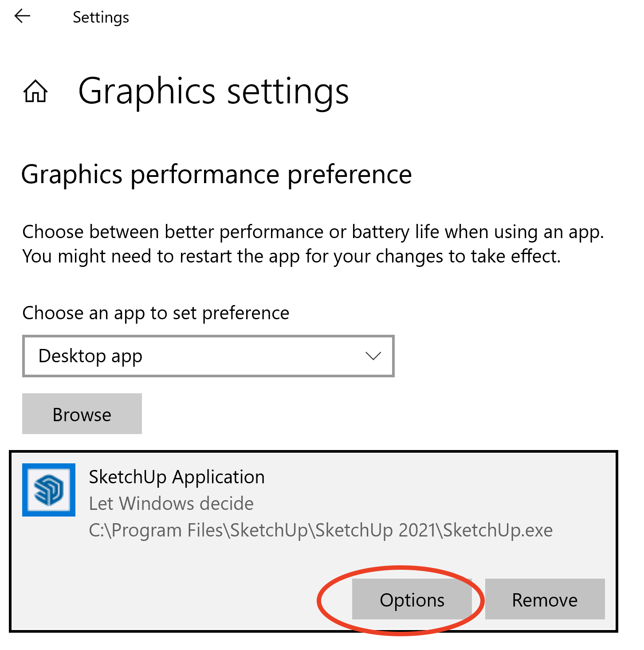The width and height of the screenshot is (644, 650).
Task: Select the SketchUp Application name text
Action: click(x=177, y=477)
